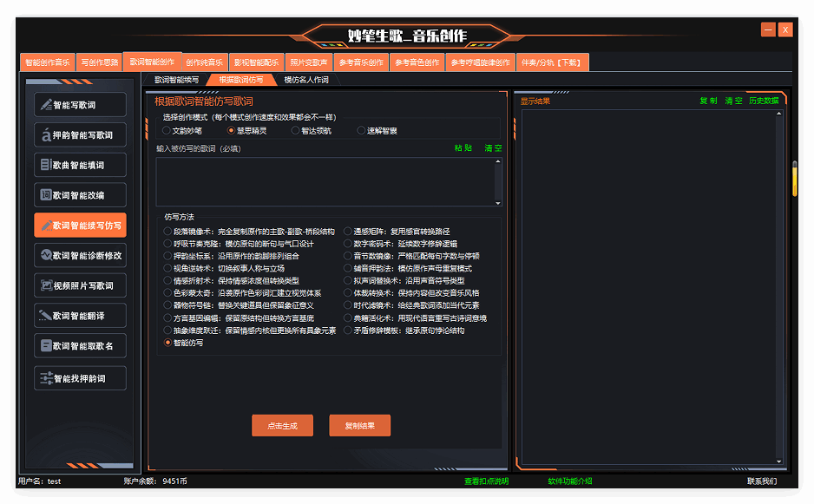The width and height of the screenshot is (814, 504).
Task: Switch to the 模仿名人作词 sub-tab
Action: (x=305, y=80)
